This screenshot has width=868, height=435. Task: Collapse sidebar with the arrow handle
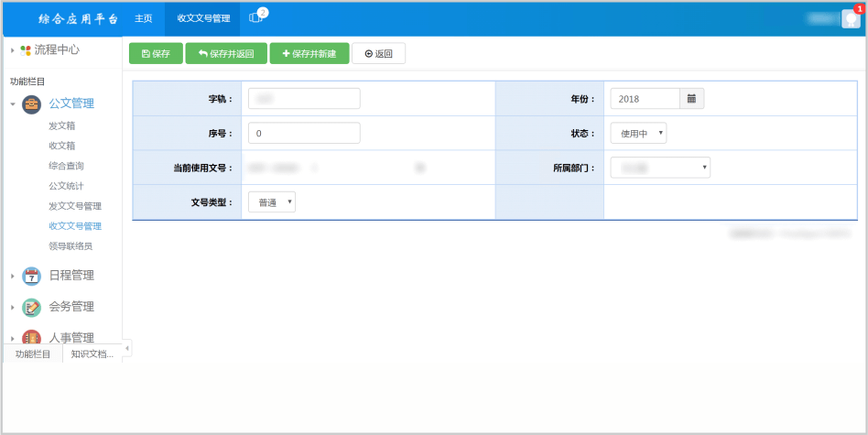126,348
